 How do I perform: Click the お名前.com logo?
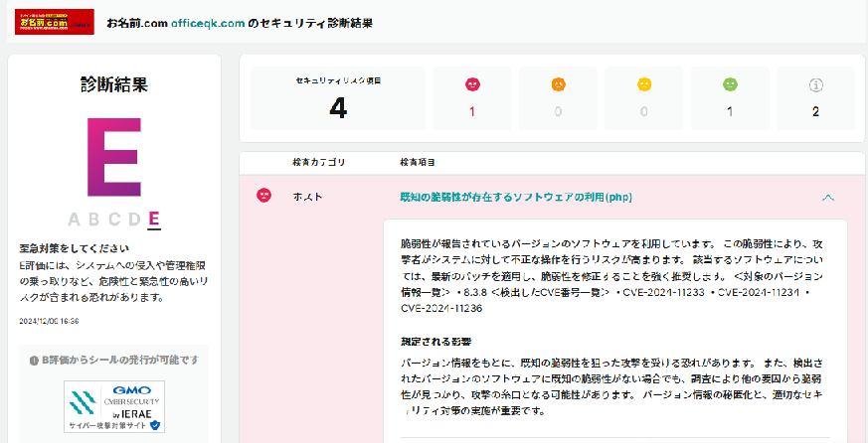pyautogui.click(x=55, y=22)
